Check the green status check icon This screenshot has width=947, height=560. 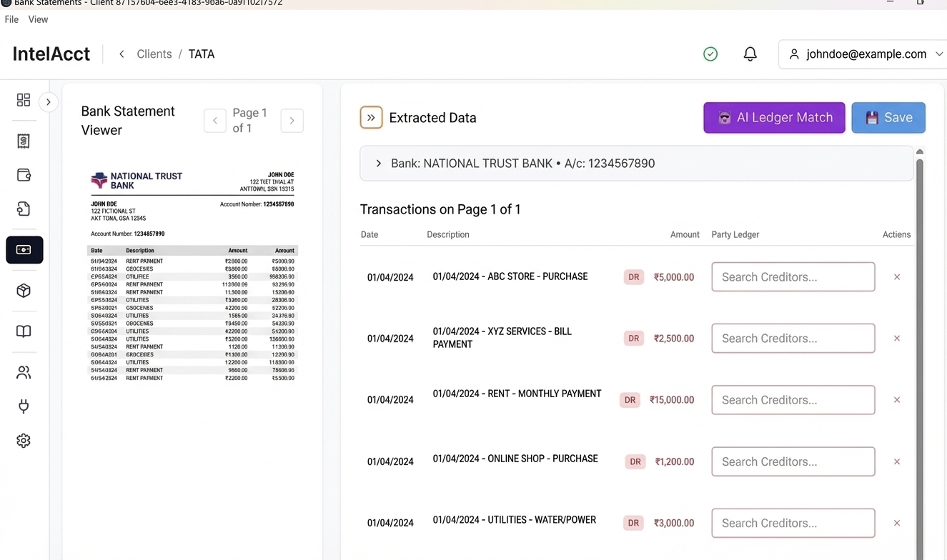[x=710, y=54]
